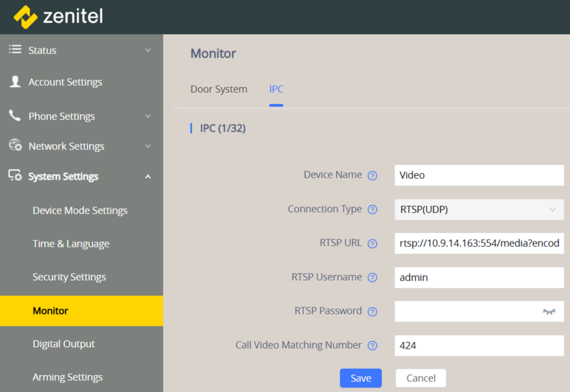This screenshot has width=570, height=392.
Task: Select the IPC tab
Action: [276, 89]
